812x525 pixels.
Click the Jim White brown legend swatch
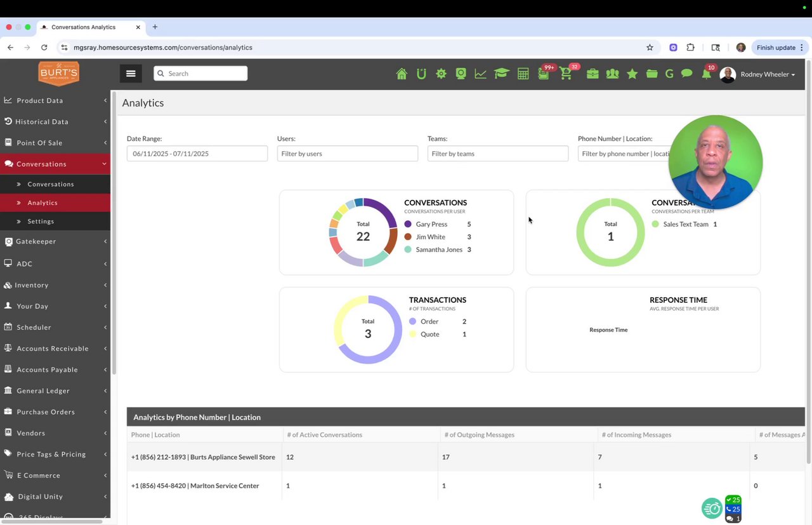tap(408, 237)
